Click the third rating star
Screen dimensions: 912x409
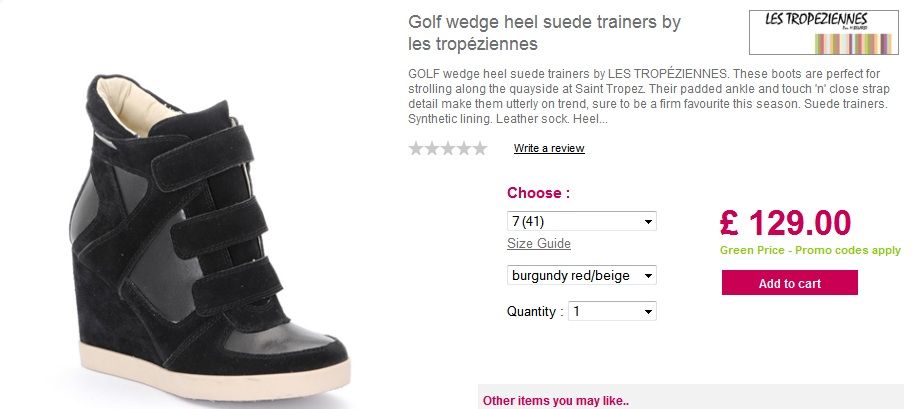(448, 148)
